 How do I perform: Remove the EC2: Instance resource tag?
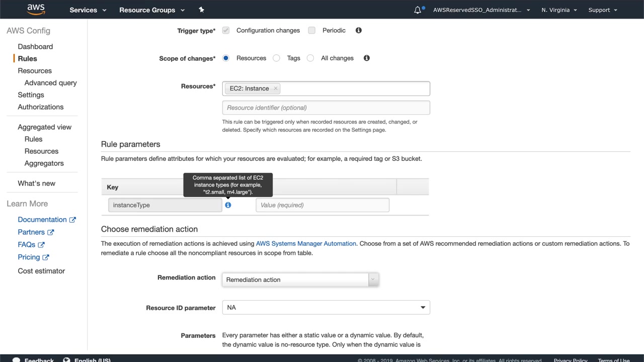point(275,88)
